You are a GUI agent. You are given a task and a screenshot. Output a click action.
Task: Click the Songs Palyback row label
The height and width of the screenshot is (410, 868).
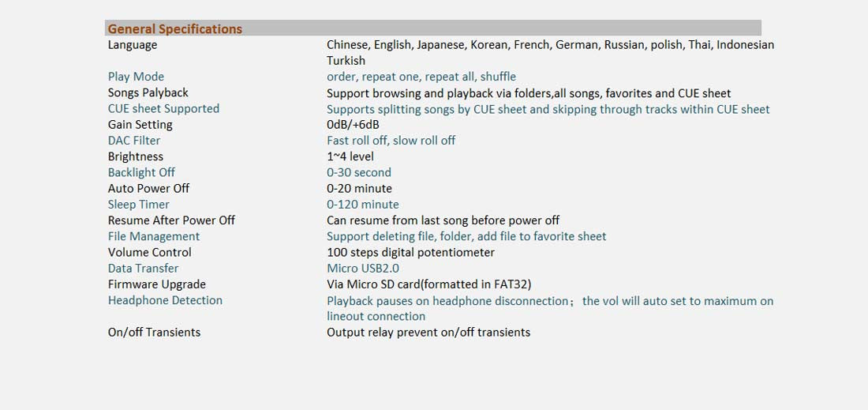(148, 92)
